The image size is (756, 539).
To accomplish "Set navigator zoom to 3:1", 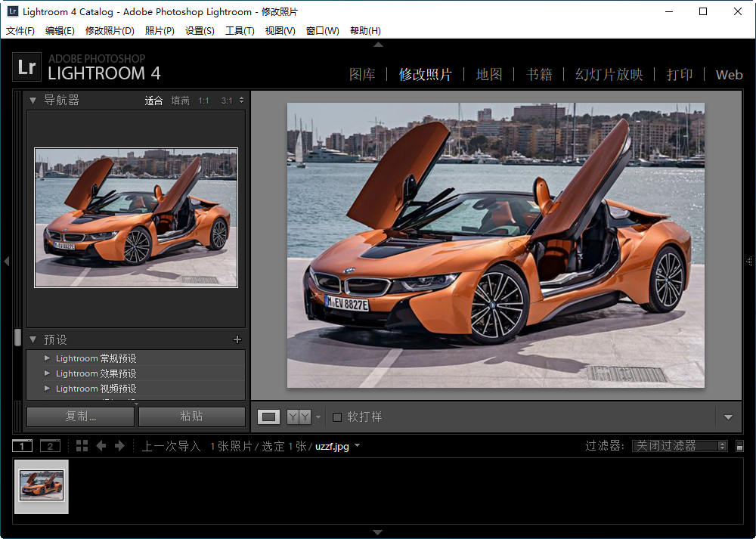I will pyautogui.click(x=227, y=101).
